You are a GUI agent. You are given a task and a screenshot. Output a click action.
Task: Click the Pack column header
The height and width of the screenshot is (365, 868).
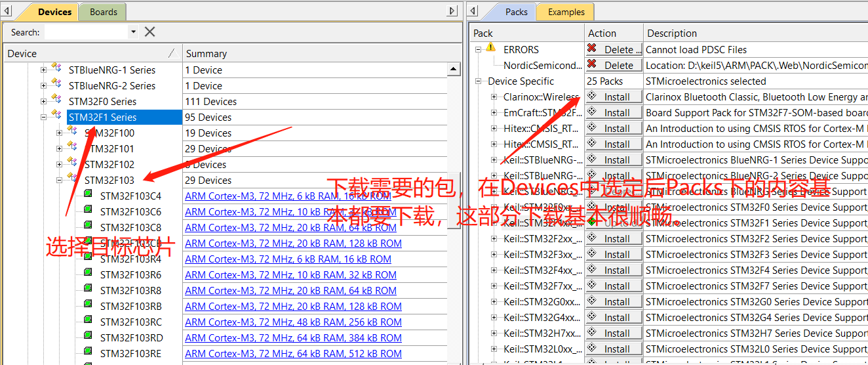coord(526,33)
